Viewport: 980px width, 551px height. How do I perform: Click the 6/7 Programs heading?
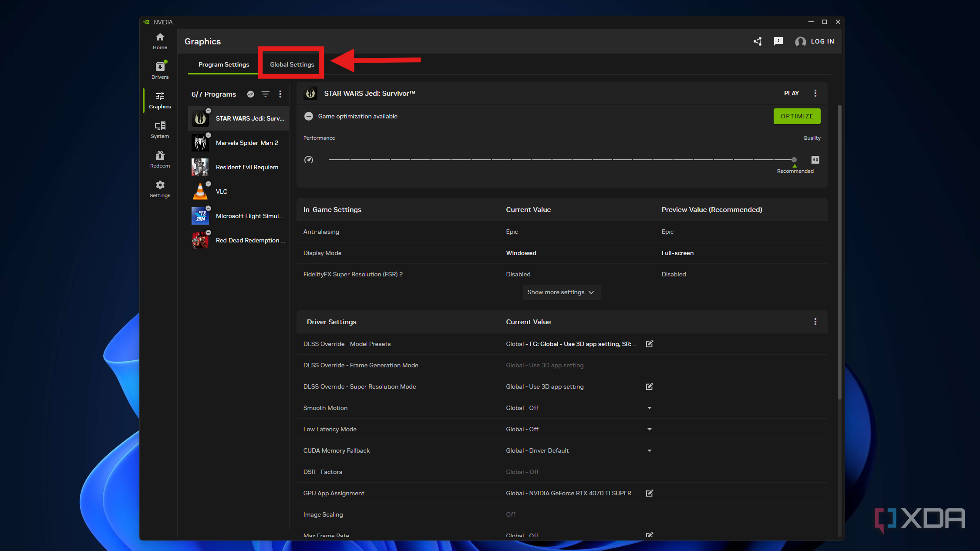point(213,94)
